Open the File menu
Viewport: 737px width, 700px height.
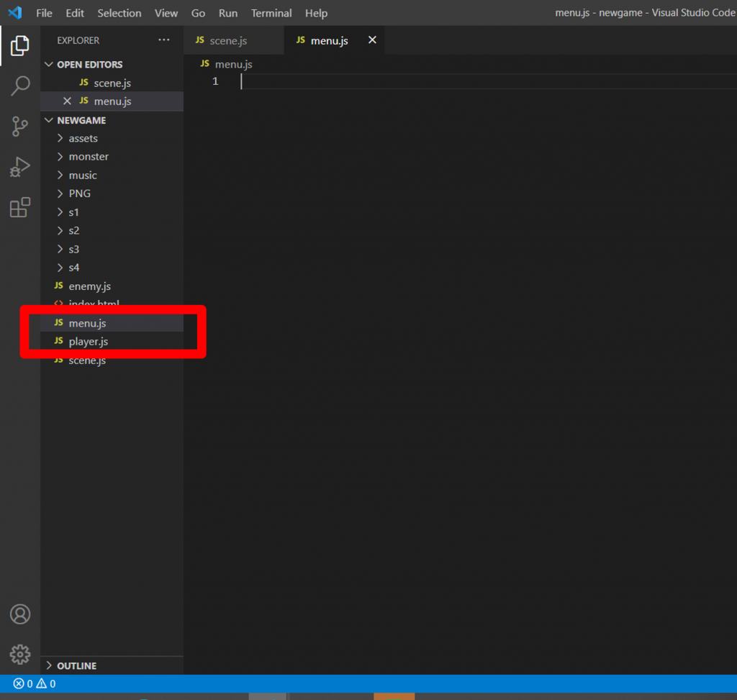tap(44, 13)
